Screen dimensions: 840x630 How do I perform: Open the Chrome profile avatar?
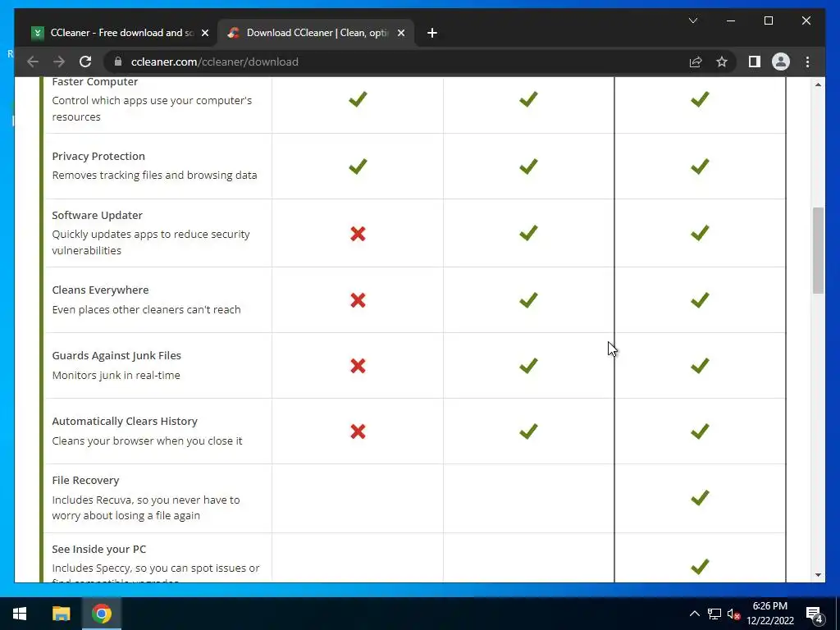coord(781,62)
